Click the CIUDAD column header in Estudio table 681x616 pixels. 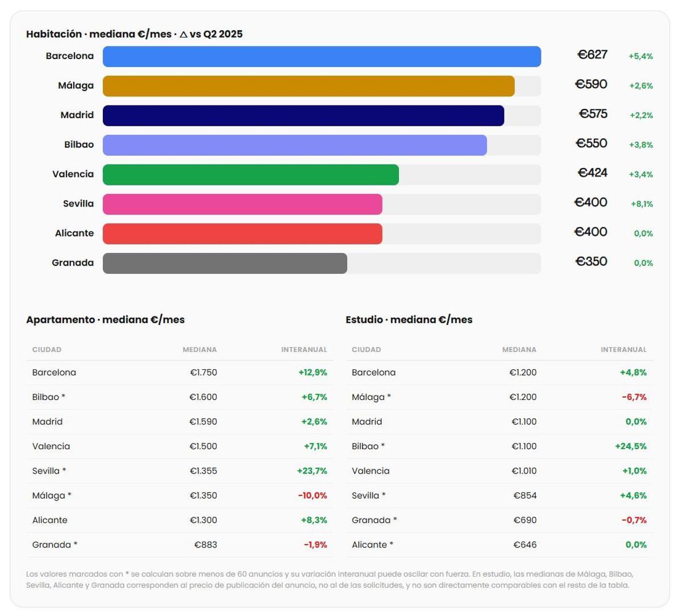coord(366,350)
